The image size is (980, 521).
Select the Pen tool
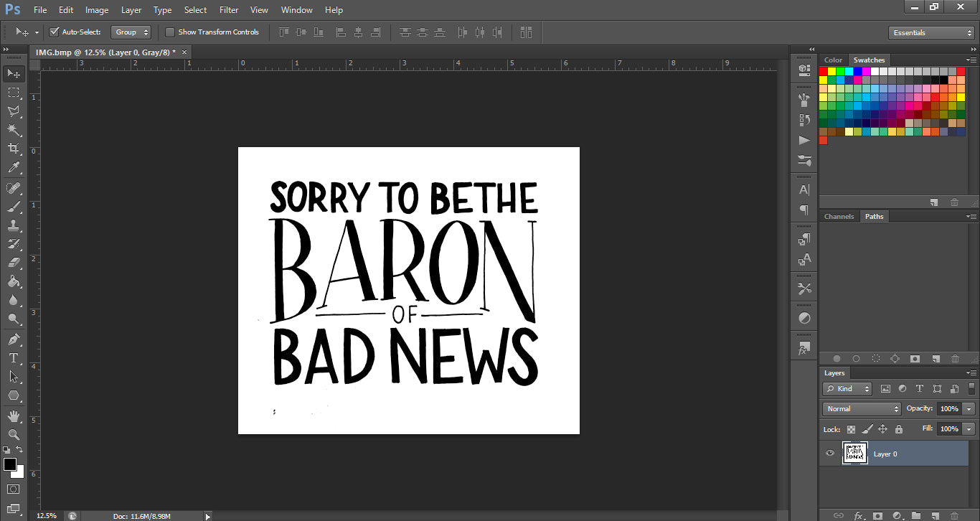click(14, 339)
